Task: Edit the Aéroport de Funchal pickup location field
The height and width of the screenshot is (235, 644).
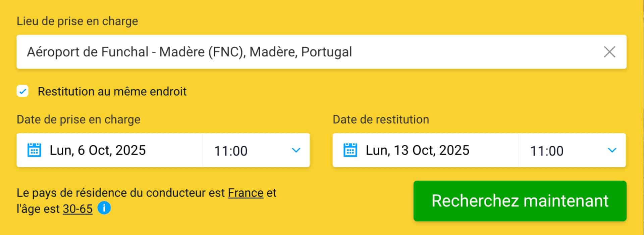Action: pyautogui.click(x=321, y=52)
